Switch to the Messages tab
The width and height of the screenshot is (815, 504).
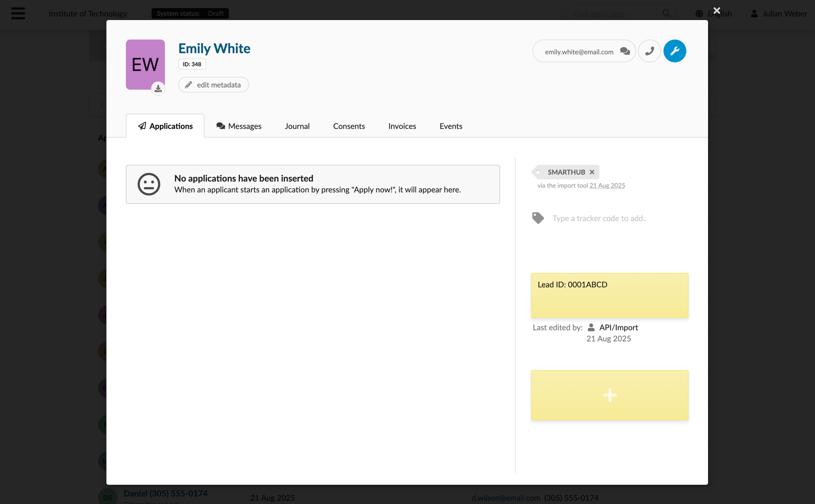239,126
